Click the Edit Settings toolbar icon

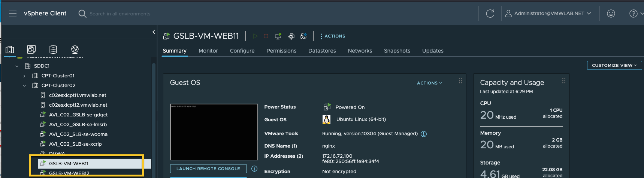(291, 36)
